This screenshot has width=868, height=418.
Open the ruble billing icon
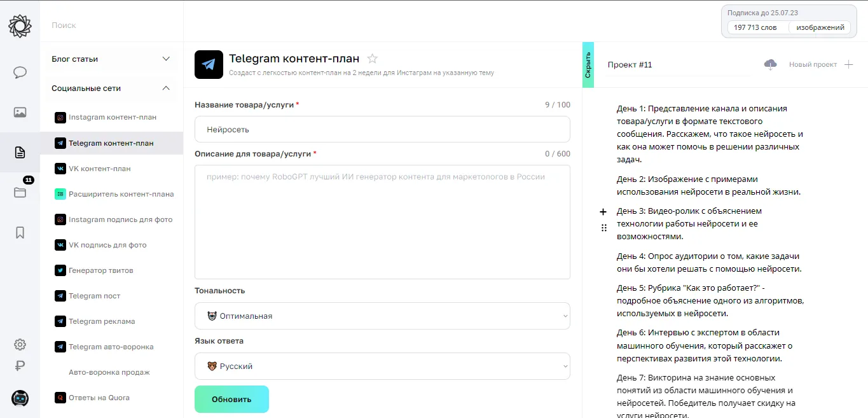(20, 366)
